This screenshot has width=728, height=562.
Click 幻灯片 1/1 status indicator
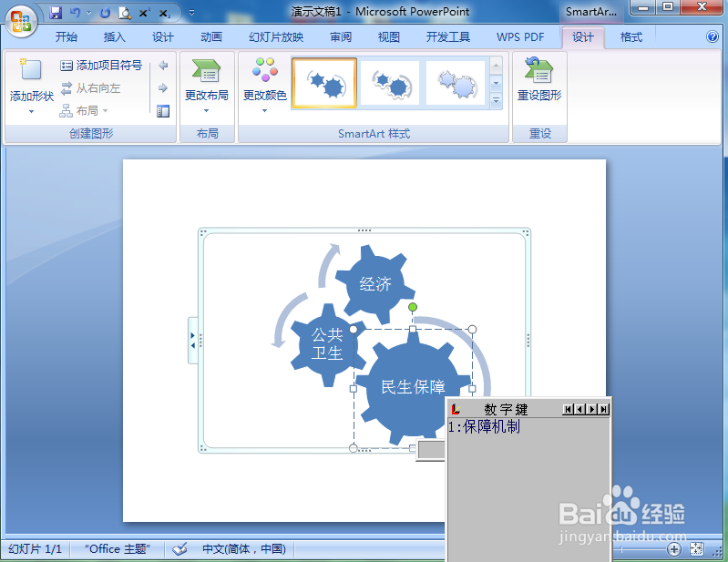click(x=35, y=549)
